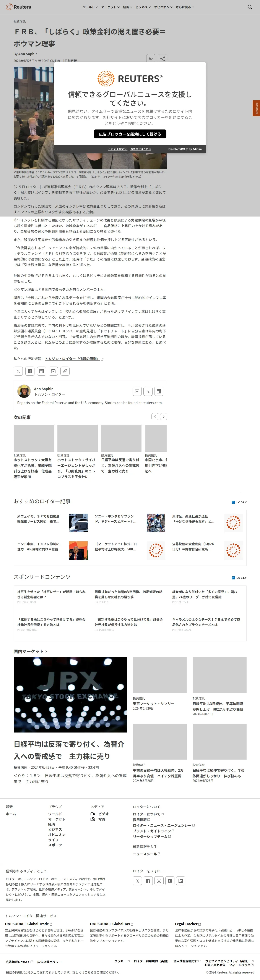
Task: Open Ann Saphir's LinkedIn in author card
Action: [159, 391]
